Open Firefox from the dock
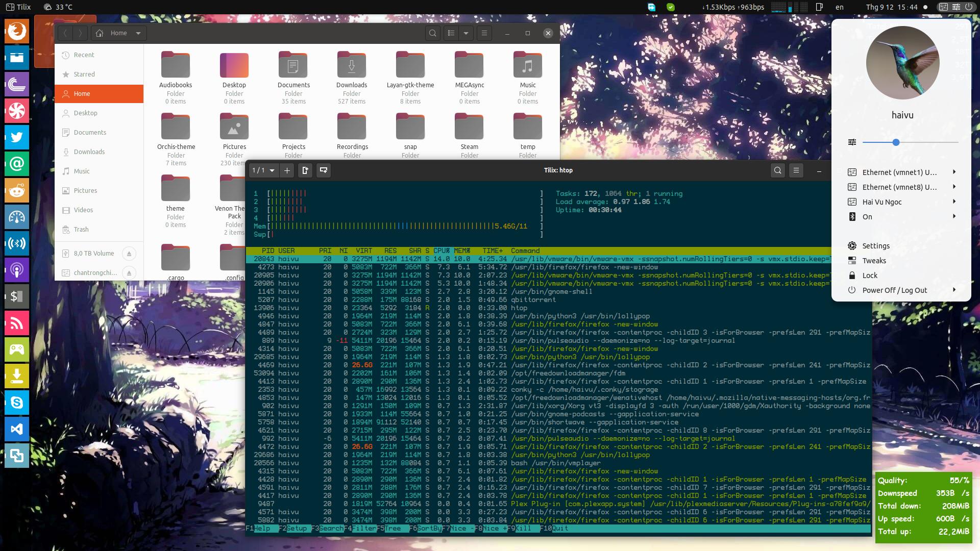Screen dimensions: 980x551 click(17, 32)
